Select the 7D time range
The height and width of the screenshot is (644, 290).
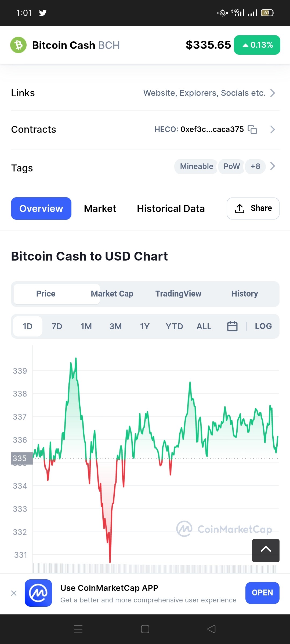tap(57, 326)
